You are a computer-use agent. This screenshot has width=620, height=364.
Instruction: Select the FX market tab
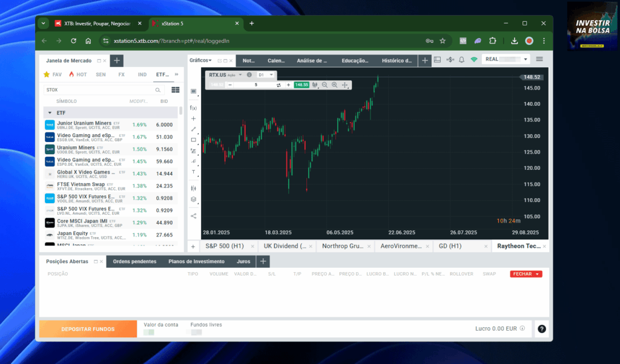pyautogui.click(x=121, y=74)
